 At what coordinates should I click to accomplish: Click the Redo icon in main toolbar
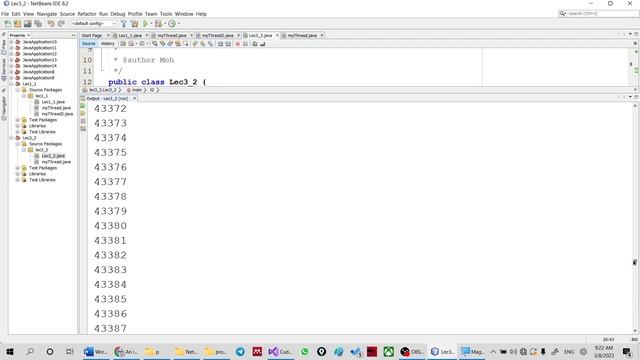pos(61,24)
